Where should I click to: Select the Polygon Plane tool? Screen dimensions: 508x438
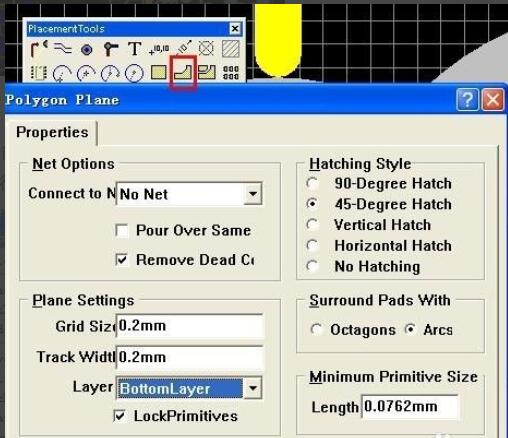[x=183, y=72]
